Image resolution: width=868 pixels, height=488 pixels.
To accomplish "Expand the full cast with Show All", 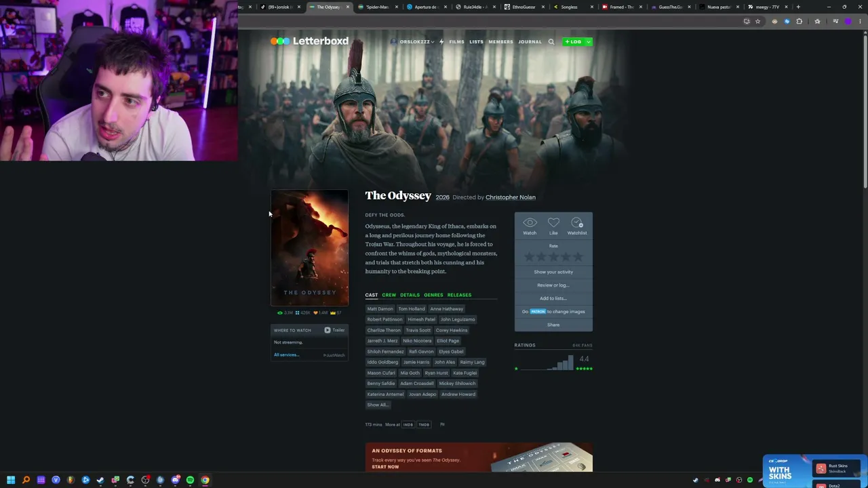I will [377, 405].
